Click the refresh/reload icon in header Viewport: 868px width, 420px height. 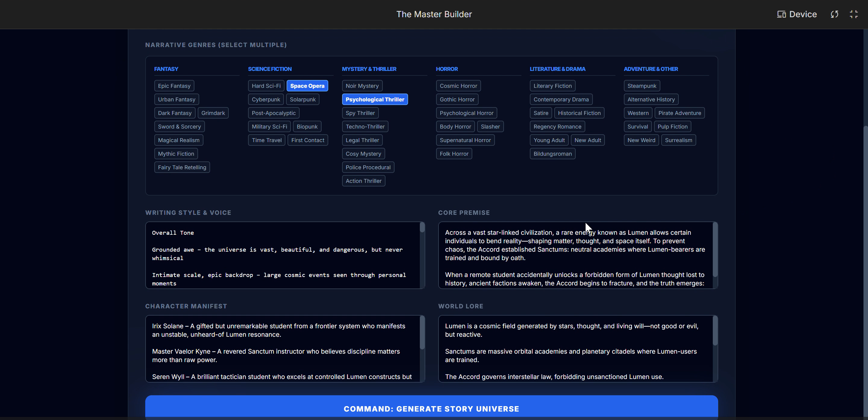(x=834, y=14)
